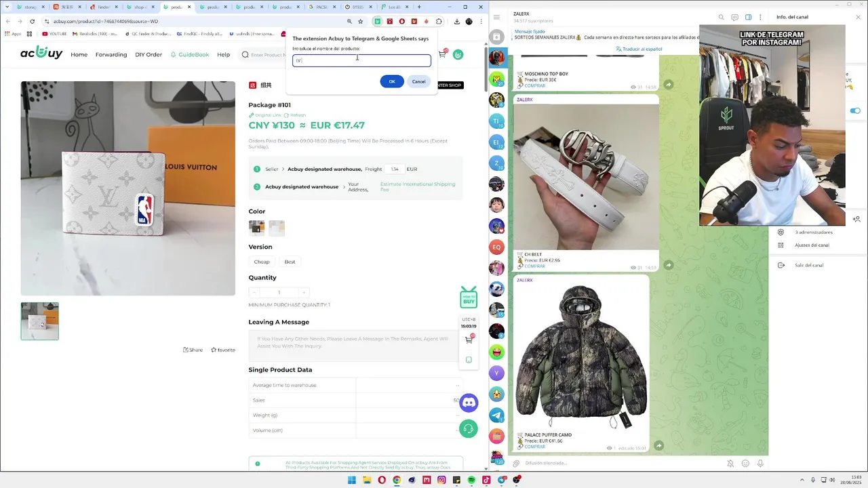Increase quantity with the plus stepper
Image resolution: width=868 pixels, height=488 pixels.
pos(303,292)
